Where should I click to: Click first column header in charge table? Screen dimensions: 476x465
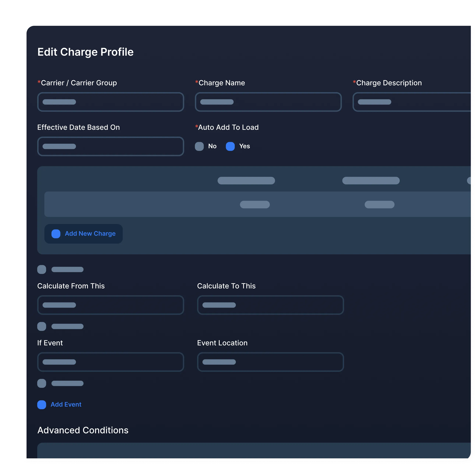pyautogui.click(x=246, y=181)
